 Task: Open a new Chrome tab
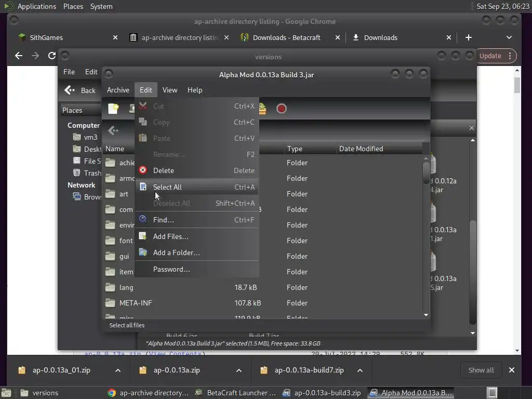(469, 37)
